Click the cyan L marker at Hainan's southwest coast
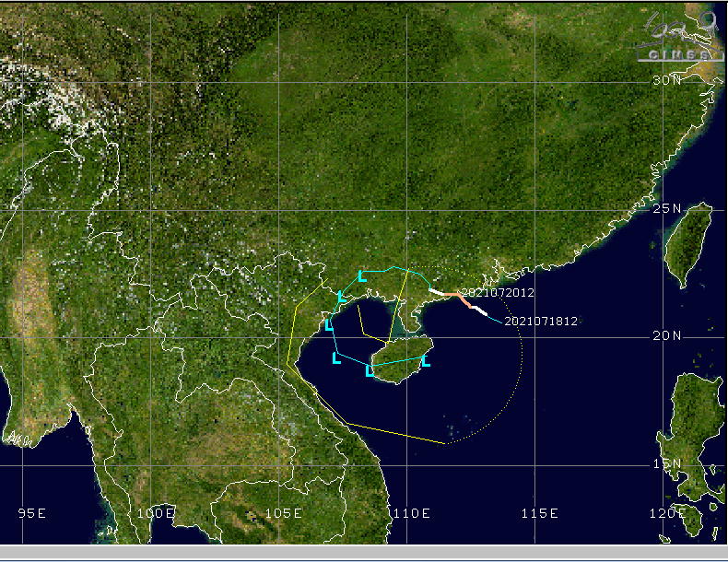Image resolution: width=728 pixels, height=562 pixels. coord(370,370)
